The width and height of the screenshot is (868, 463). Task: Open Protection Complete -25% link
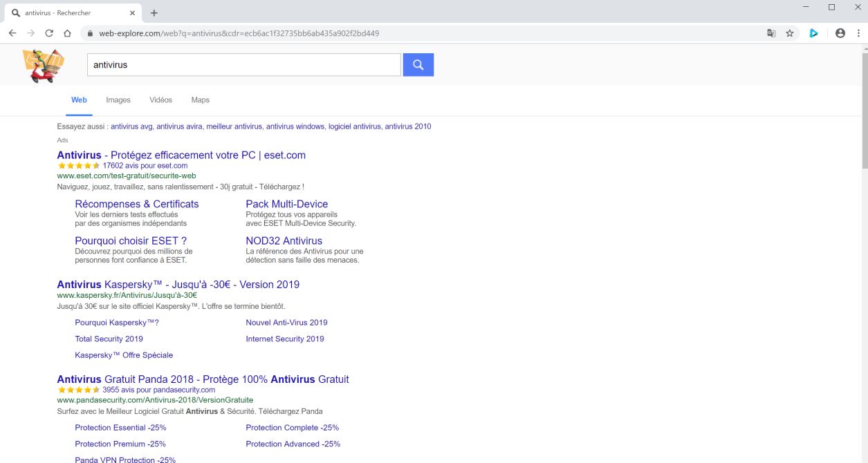[x=293, y=428]
